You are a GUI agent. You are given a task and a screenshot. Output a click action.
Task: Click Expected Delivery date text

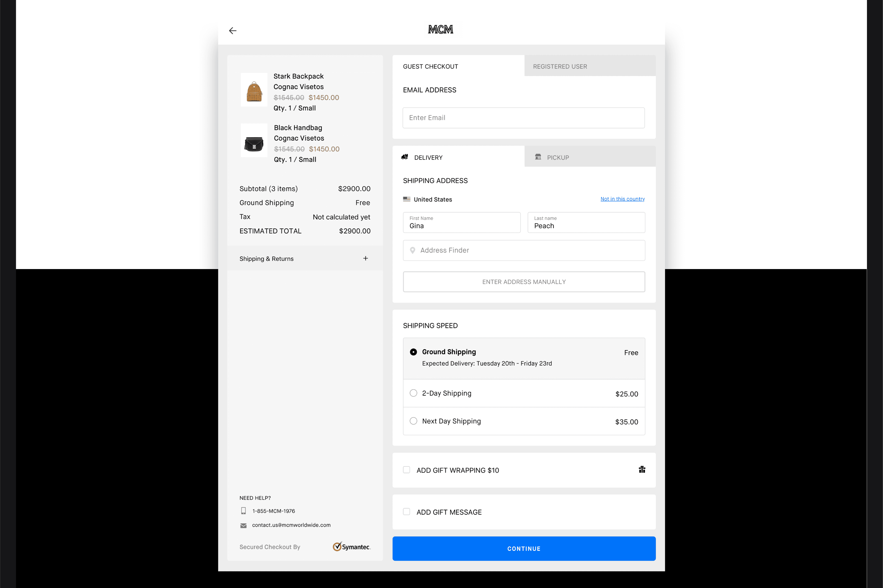tap(487, 363)
